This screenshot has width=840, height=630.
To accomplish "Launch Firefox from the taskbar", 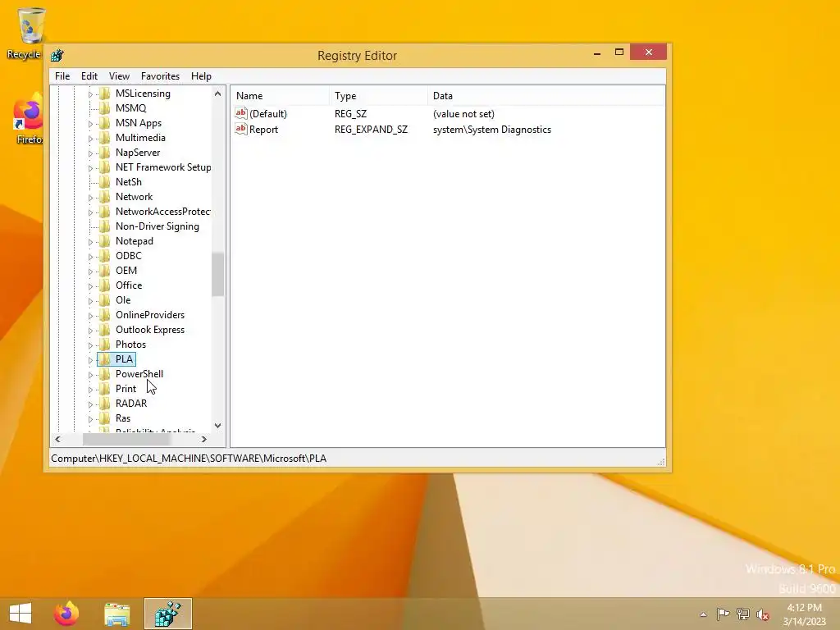I will point(66,614).
